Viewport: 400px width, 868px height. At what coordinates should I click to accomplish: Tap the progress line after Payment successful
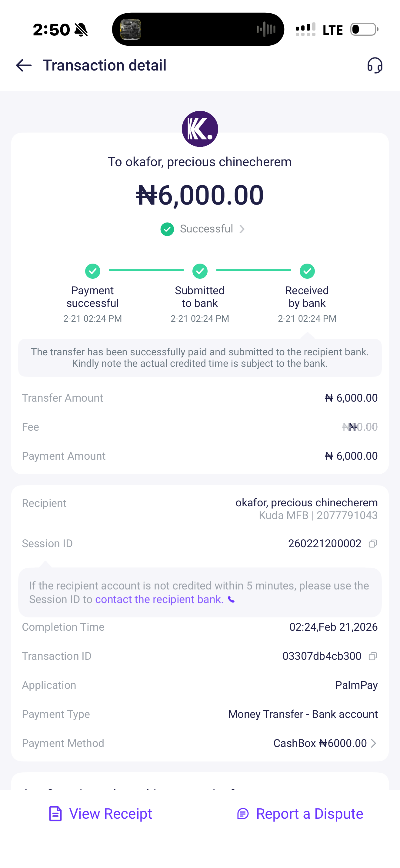146,270
